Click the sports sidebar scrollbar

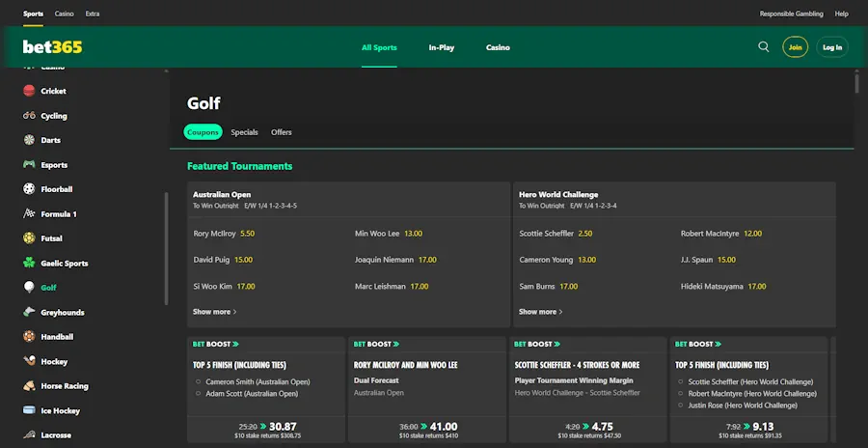coord(166,248)
